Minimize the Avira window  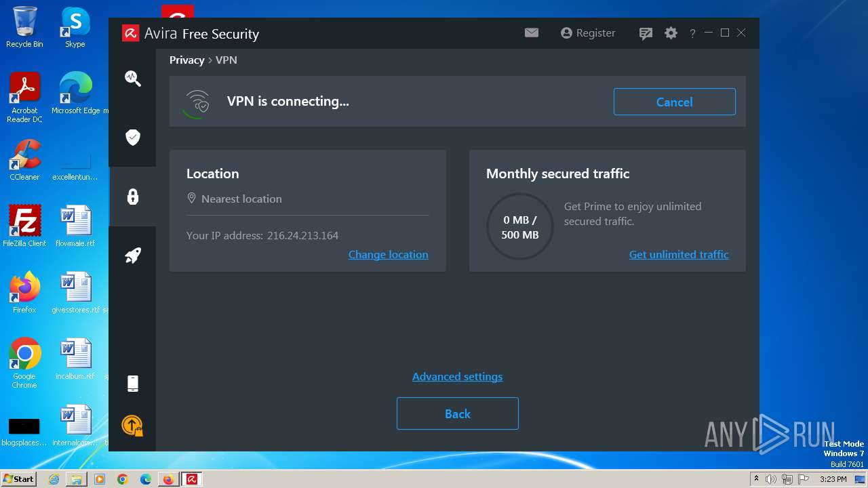709,33
